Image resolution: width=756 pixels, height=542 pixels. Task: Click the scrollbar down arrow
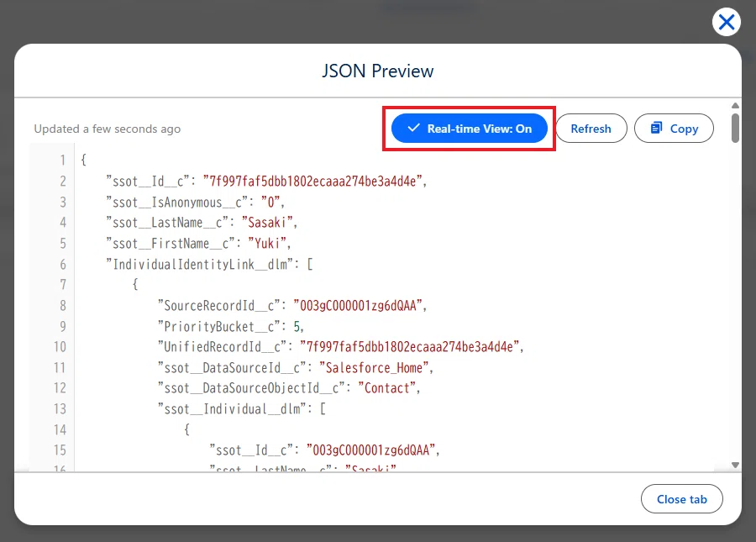735,465
